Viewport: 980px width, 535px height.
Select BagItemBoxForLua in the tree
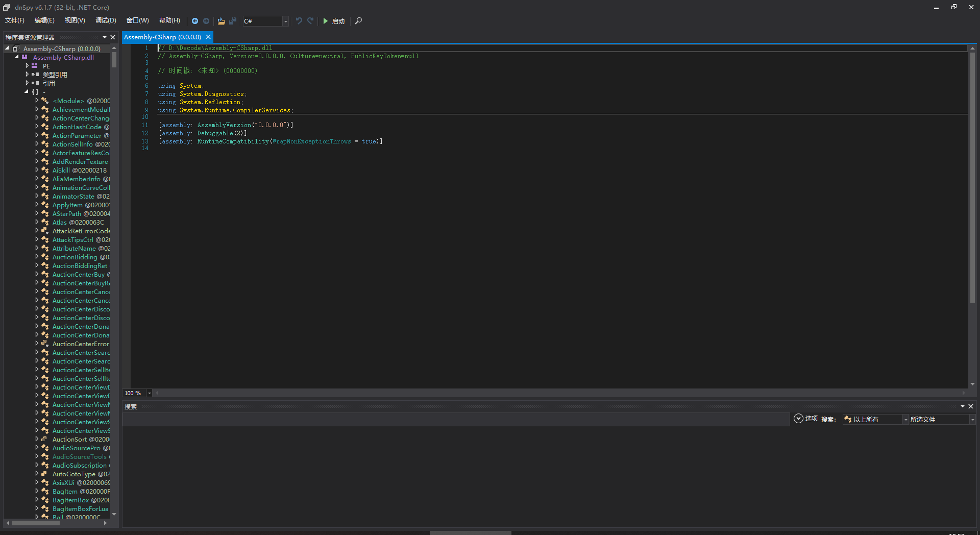[80, 509]
